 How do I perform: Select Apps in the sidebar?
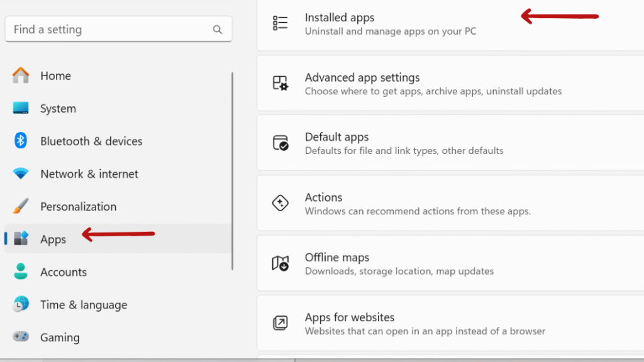coord(118,238)
